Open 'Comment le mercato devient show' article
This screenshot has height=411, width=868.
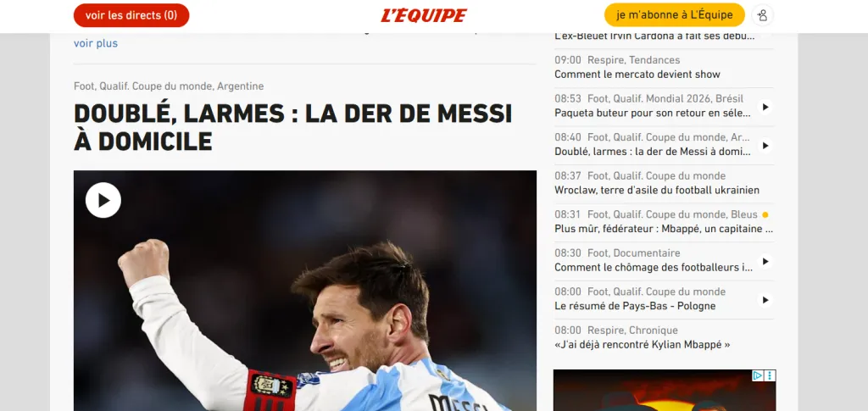(637, 74)
